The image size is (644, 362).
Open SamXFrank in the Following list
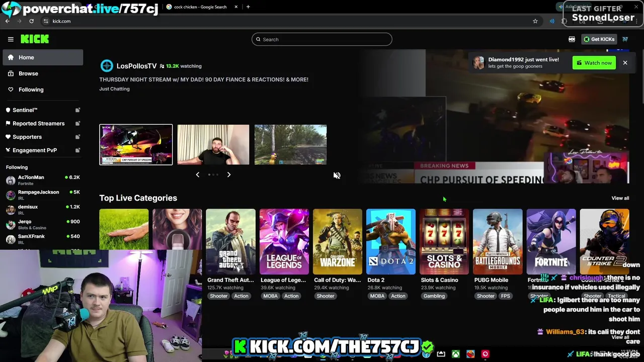[x=43, y=239]
